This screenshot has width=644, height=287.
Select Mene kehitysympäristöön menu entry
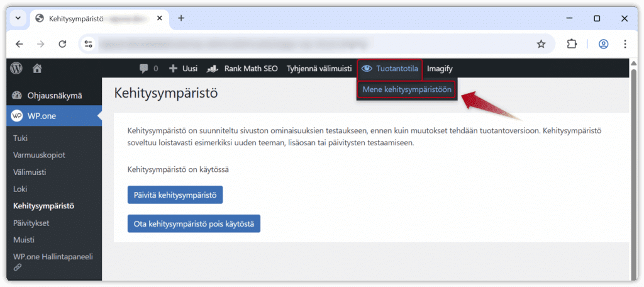tap(407, 89)
